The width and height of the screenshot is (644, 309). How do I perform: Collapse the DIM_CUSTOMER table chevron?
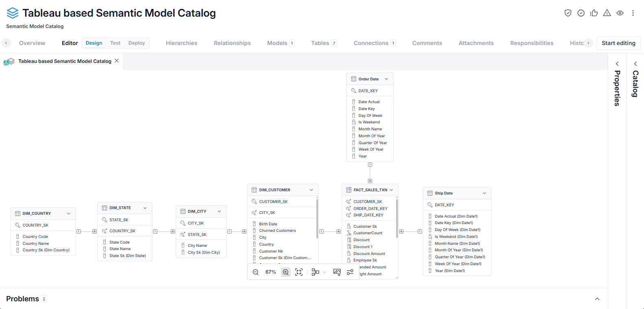311,190
